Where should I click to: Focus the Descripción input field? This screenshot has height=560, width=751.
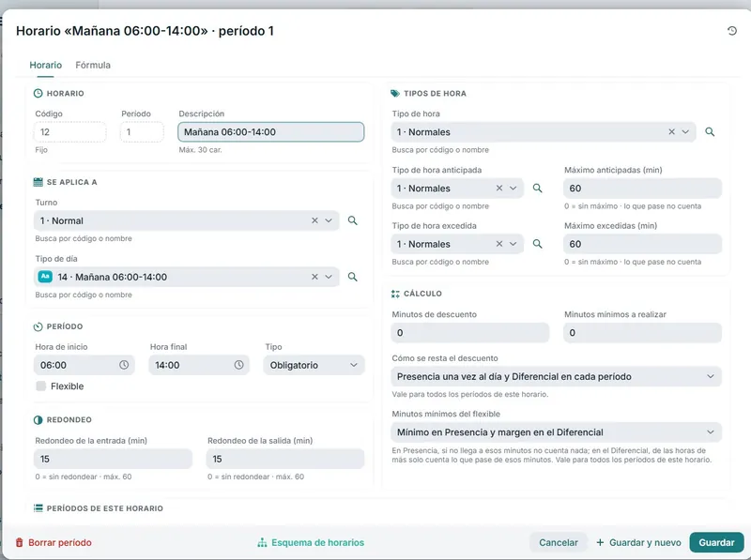[270, 132]
